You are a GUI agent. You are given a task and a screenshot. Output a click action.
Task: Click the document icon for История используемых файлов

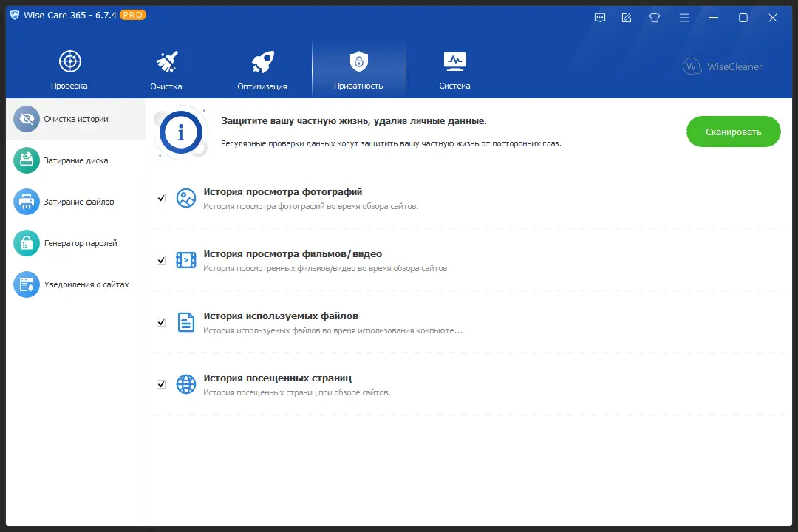pos(185,322)
